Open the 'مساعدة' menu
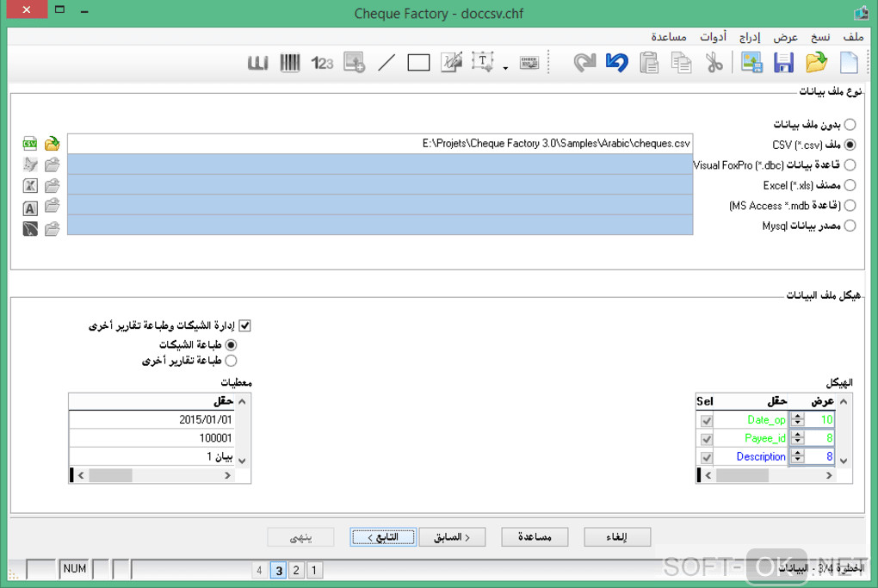Screen dimensions: 878x588 point(669,37)
